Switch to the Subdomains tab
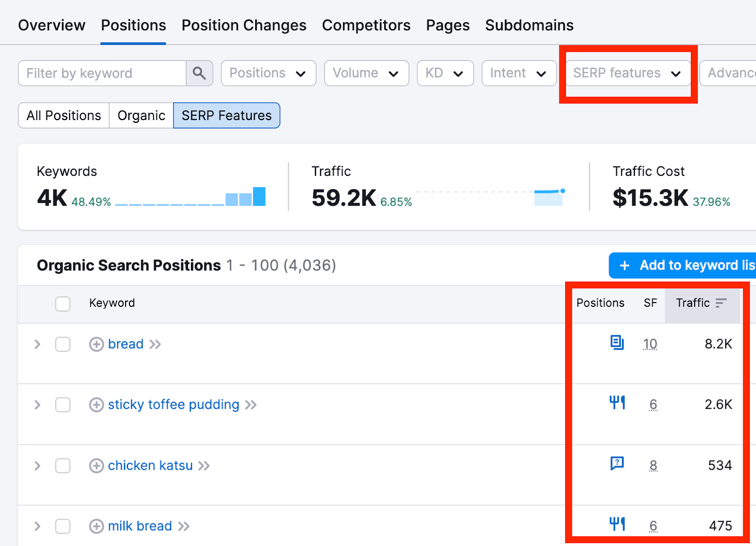This screenshot has height=546, width=756. coord(529,25)
